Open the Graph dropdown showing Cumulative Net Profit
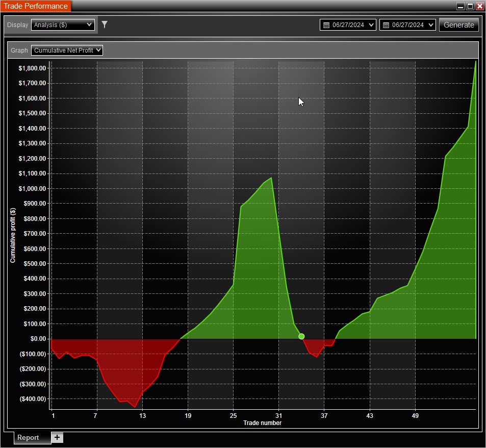 pyautogui.click(x=67, y=50)
